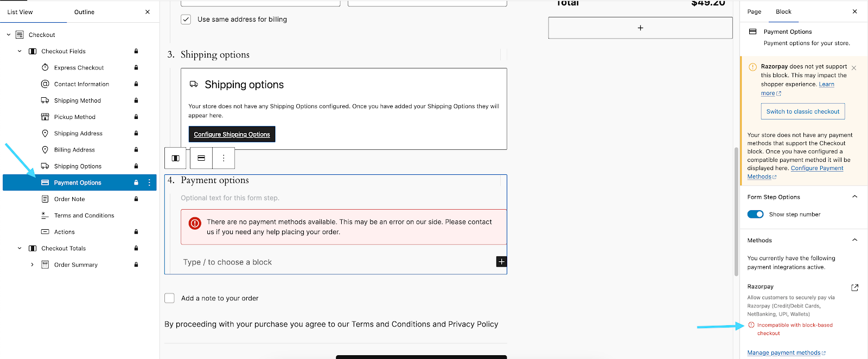This screenshot has width=868, height=359.
Task: Toggle Show step number switch
Action: point(755,214)
